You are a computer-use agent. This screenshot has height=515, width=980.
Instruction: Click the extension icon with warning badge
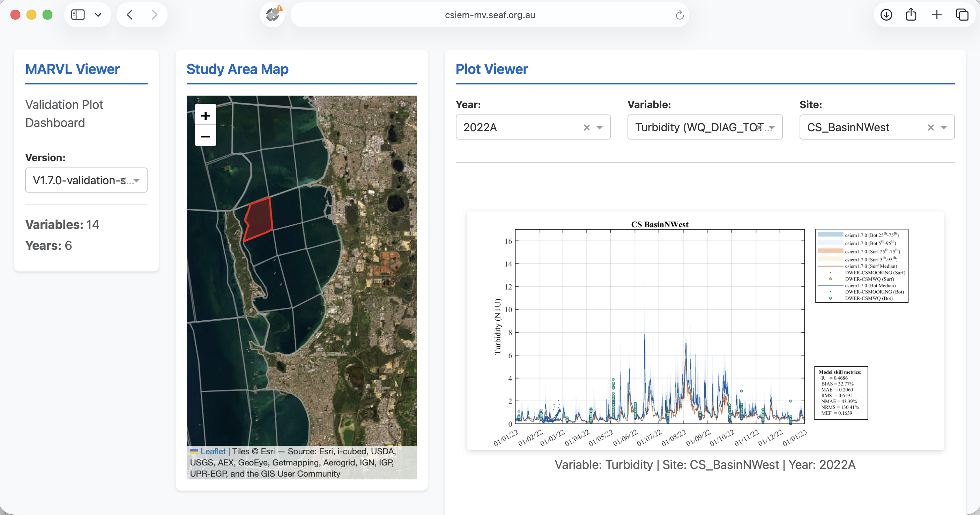click(x=272, y=15)
